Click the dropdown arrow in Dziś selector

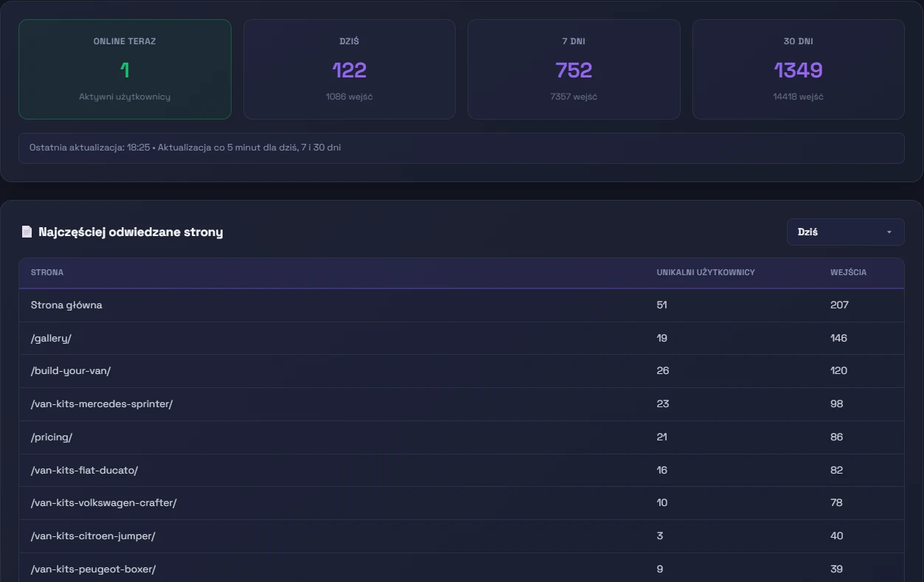[889, 232]
